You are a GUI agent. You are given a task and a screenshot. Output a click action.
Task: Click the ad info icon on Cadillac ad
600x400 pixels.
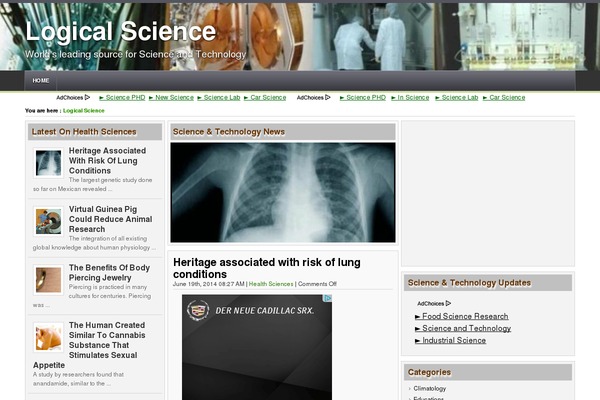click(328, 298)
